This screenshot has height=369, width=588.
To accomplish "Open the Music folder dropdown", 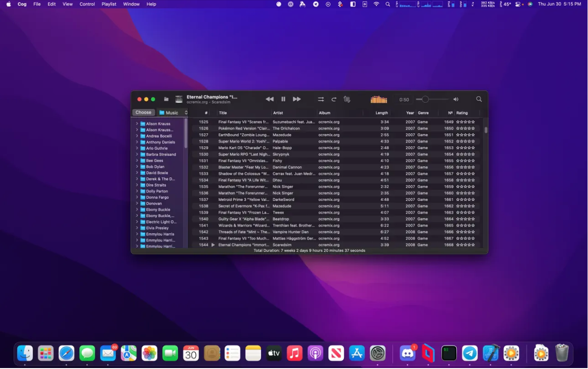I will click(x=173, y=112).
